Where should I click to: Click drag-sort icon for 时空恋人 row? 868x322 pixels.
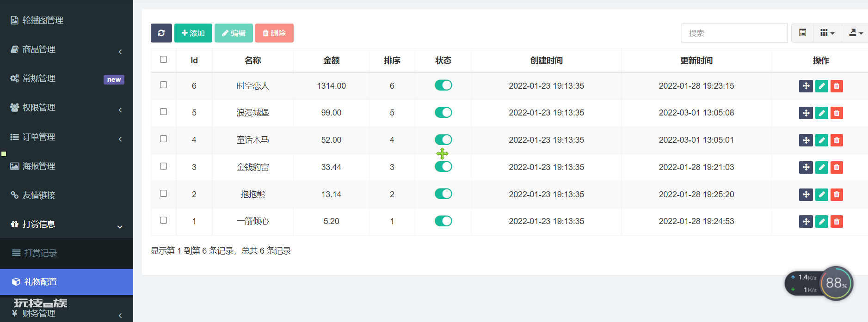pyautogui.click(x=806, y=86)
